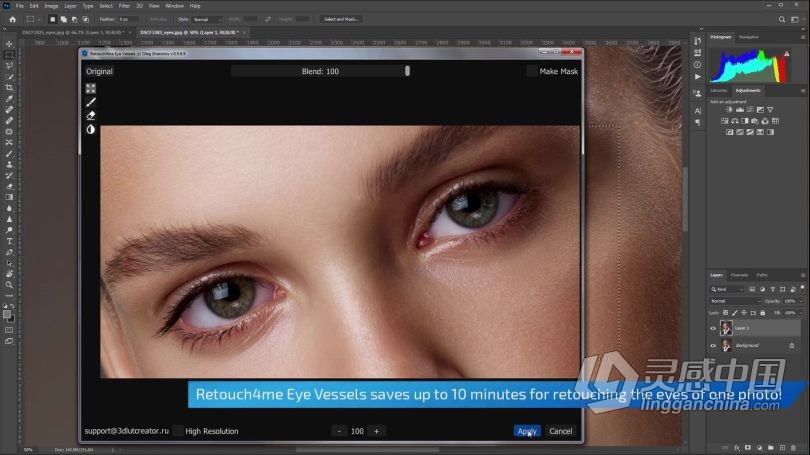Viewport: 810px width, 455px height.
Task: Open the Select menu
Action: point(106,6)
